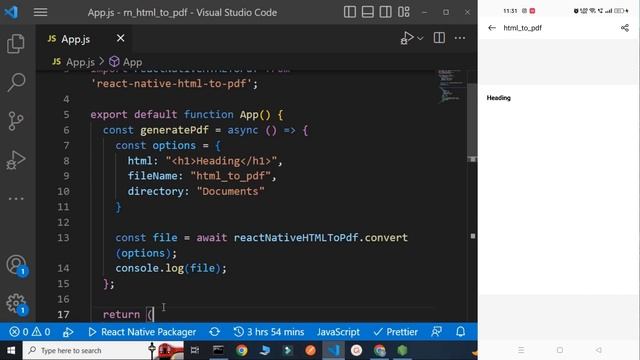Run or debug the file
640x360 pixels.
click(407, 38)
